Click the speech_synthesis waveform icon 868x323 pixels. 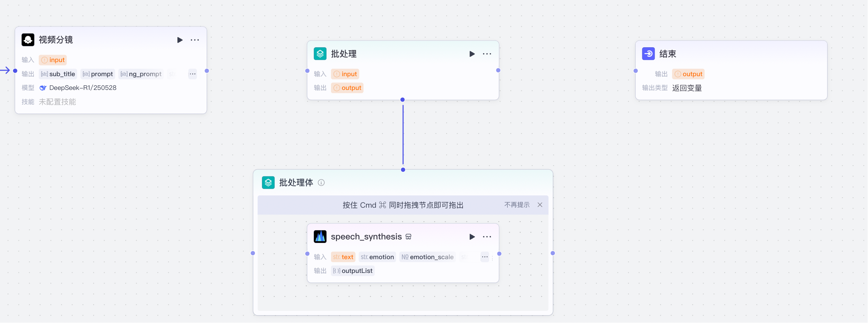(x=320, y=236)
